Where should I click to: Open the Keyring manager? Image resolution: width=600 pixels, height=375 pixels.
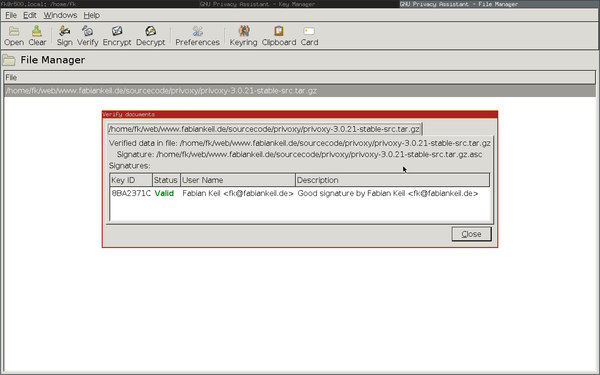[243, 36]
